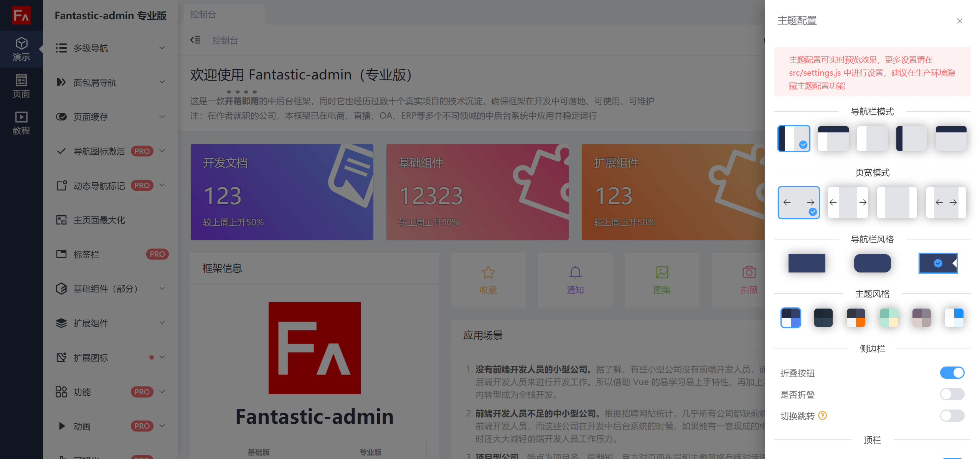Pick the dark-and-orange theme swatch
Screen dimensions: 980x459
856,318
